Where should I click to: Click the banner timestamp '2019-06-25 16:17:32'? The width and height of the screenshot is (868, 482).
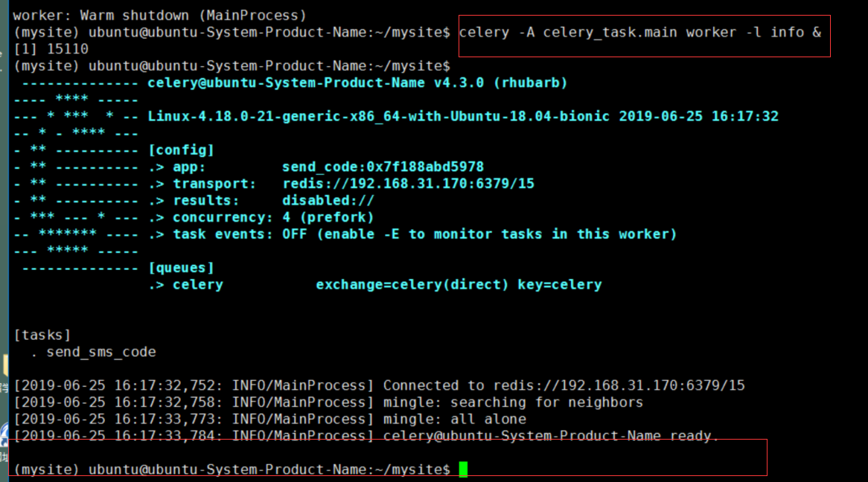coord(698,117)
